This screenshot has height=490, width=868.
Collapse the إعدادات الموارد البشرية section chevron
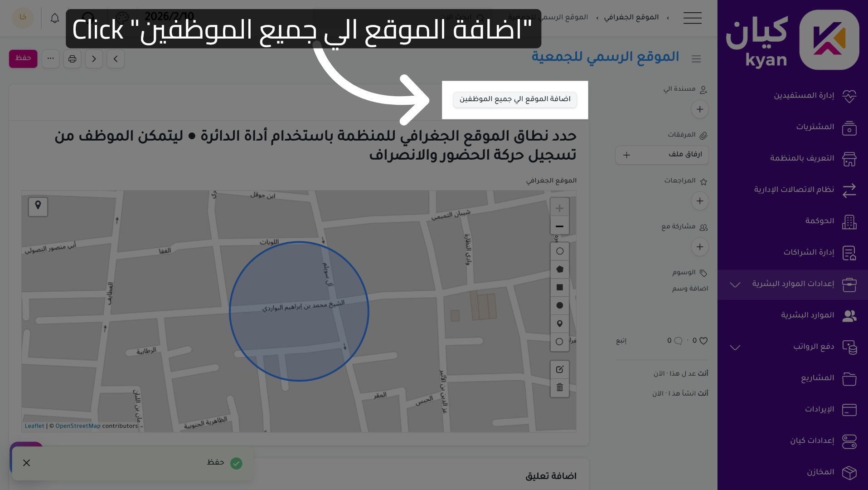[x=734, y=284]
